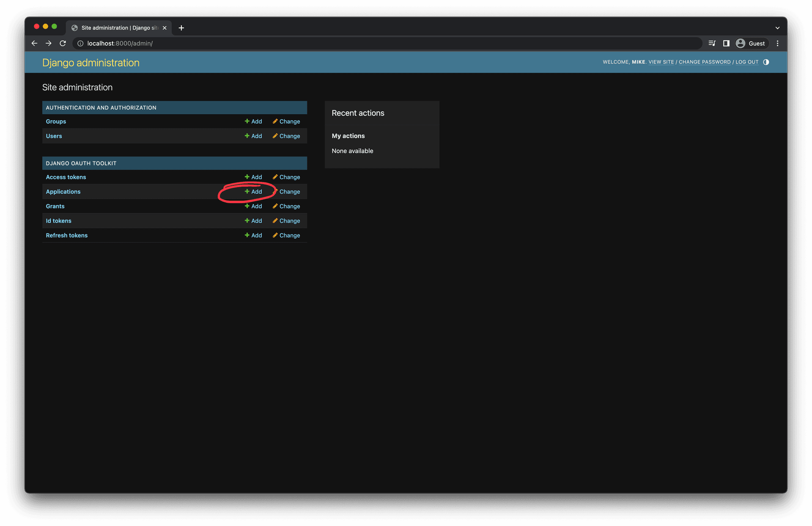Viewport: 812px width, 526px height.
Task: Close the Site administration tab
Action: coord(165,28)
